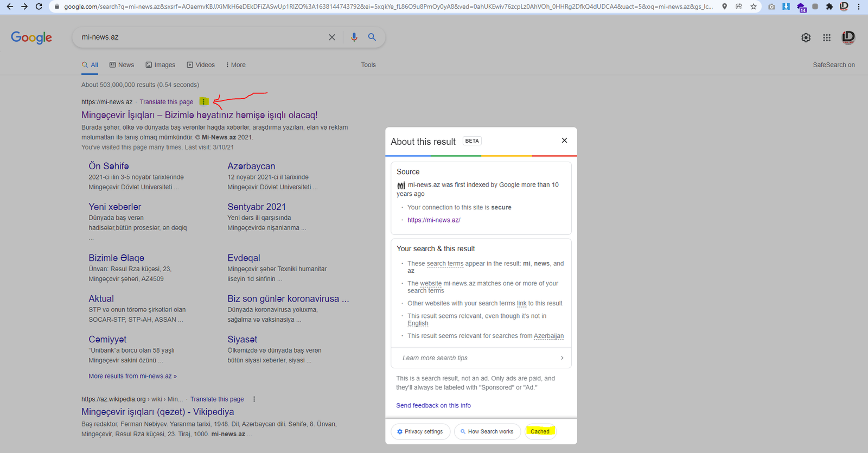Open three-dot menu beside Wikipedia result
Viewport: 868px width, 453px height.
(x=254, y=399)
